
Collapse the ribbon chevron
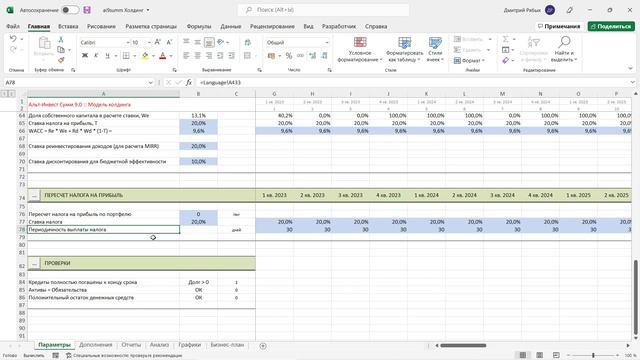tap(630, 69)
